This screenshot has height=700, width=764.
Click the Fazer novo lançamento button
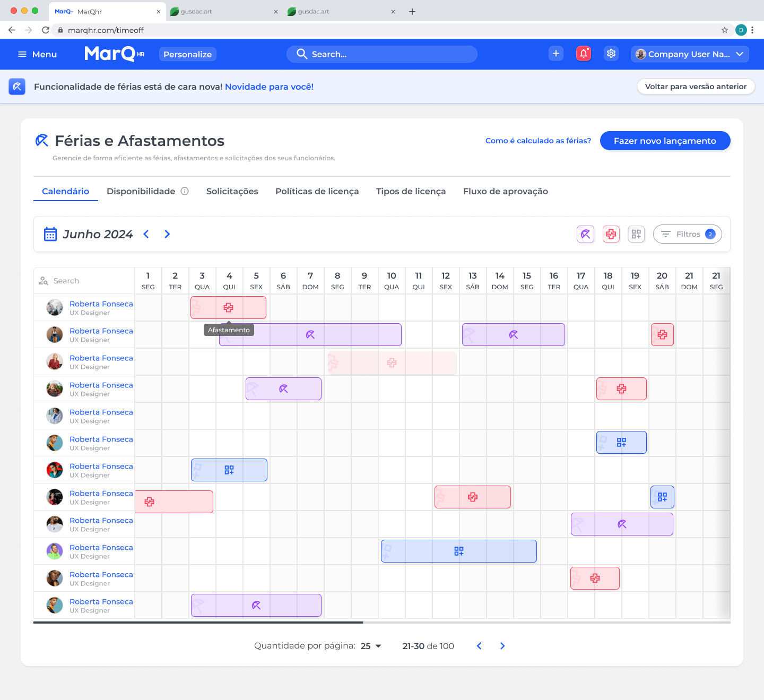tap(665, 141)
